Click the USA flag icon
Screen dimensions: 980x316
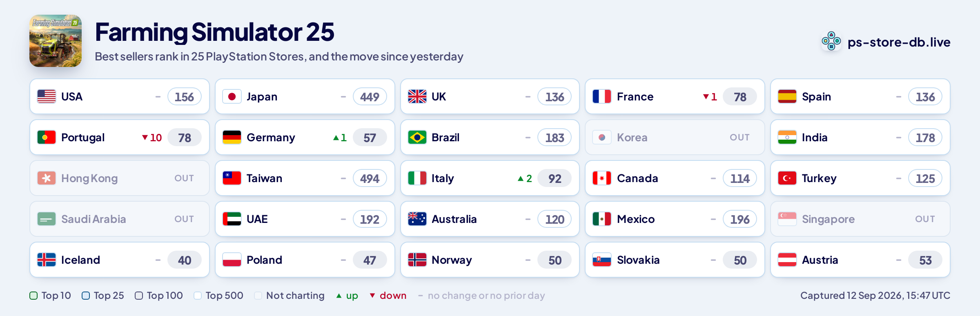pos(47,96)
